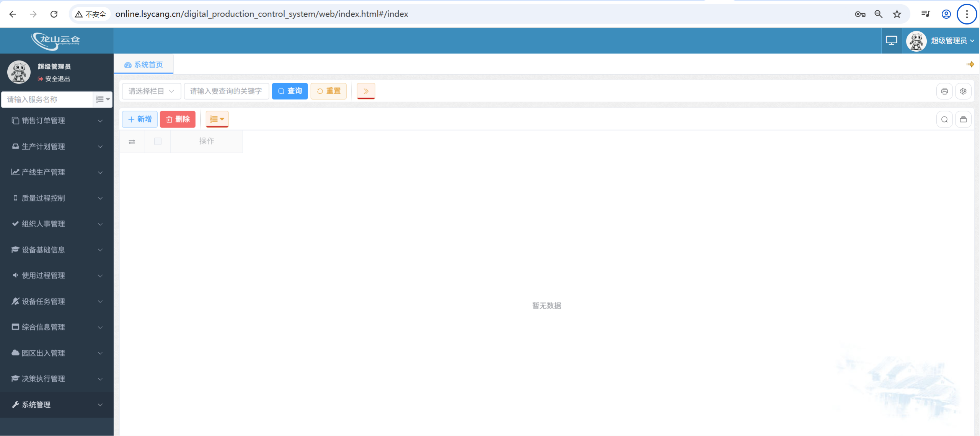
Task: Bookmark the page with star icon
Action: (897, 14)
